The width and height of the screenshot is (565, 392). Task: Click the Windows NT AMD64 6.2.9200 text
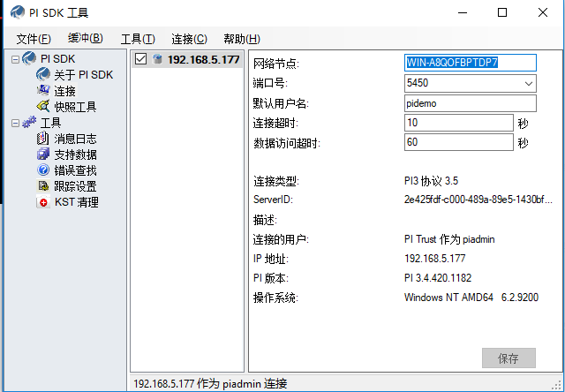471,298
